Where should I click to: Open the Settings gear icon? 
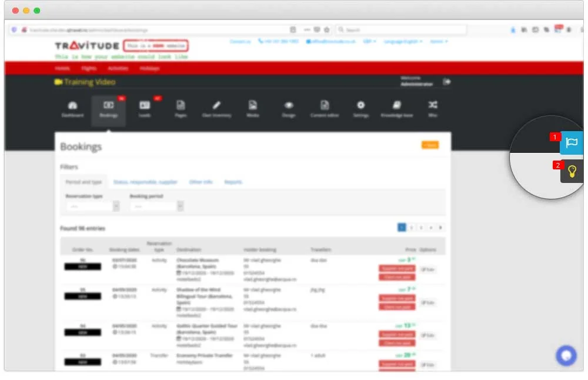(x=360, y=109)
